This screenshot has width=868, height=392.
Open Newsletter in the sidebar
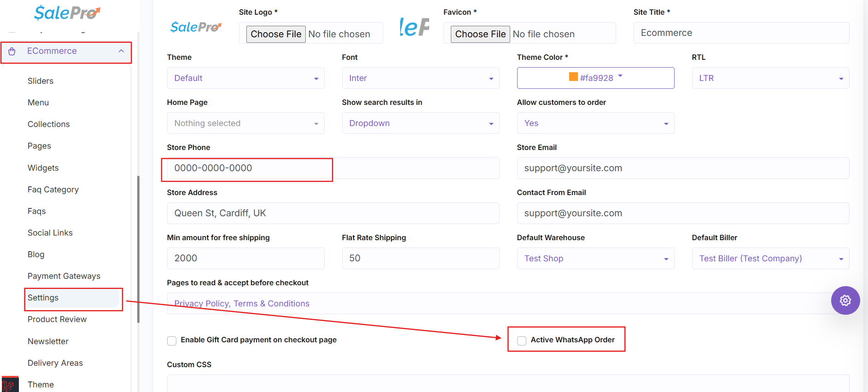[x=48, y=341]
